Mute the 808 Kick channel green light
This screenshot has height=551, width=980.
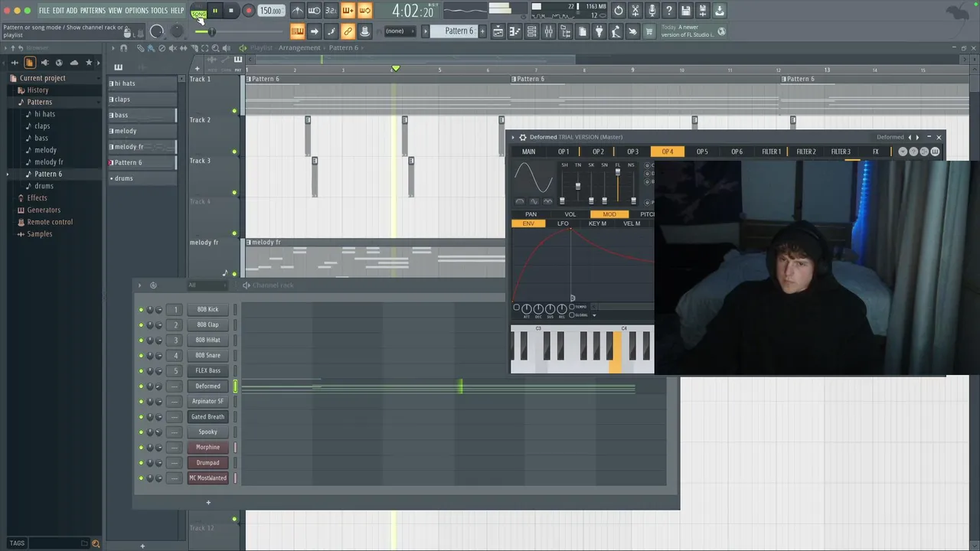141,310
